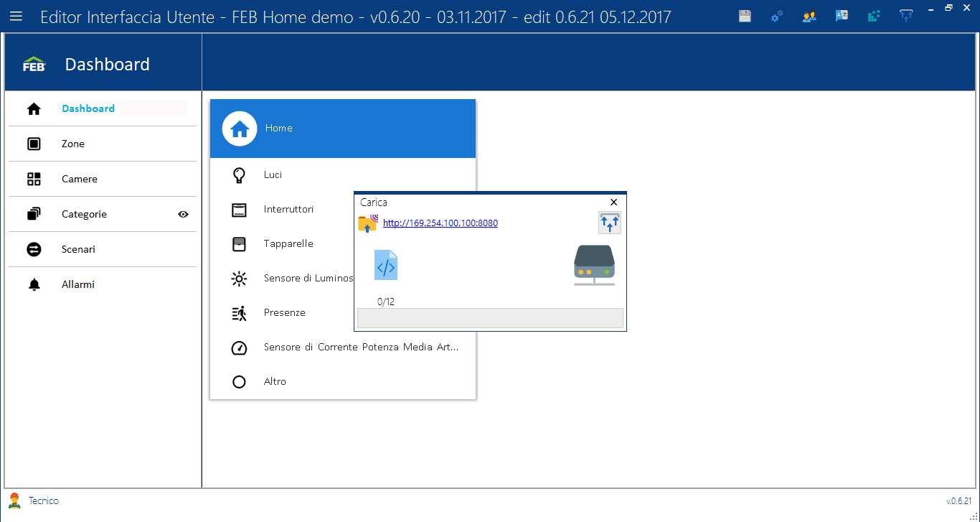Click the upload folder icon in Carica dialog
980x522 pixels.
coord(368,223)
